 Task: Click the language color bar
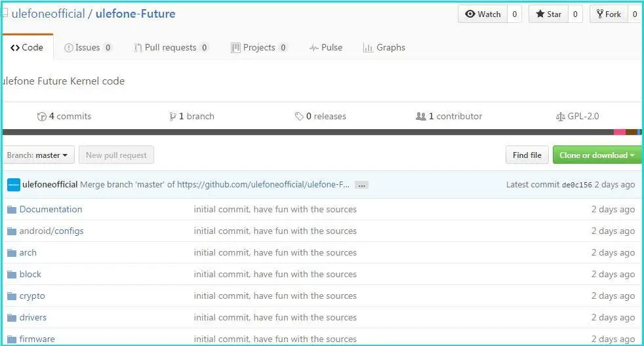[x=322, y=132]
